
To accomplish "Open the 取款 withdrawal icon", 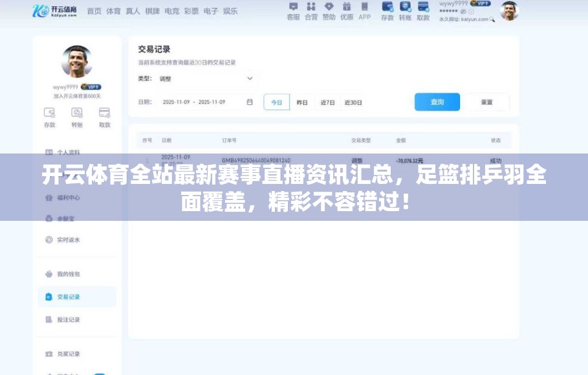I will point(423,12).
